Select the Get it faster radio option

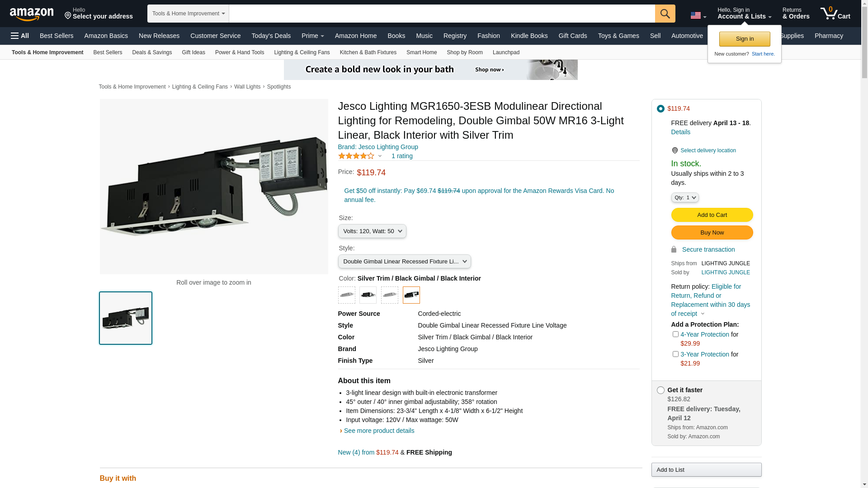[x=660, y=390]
